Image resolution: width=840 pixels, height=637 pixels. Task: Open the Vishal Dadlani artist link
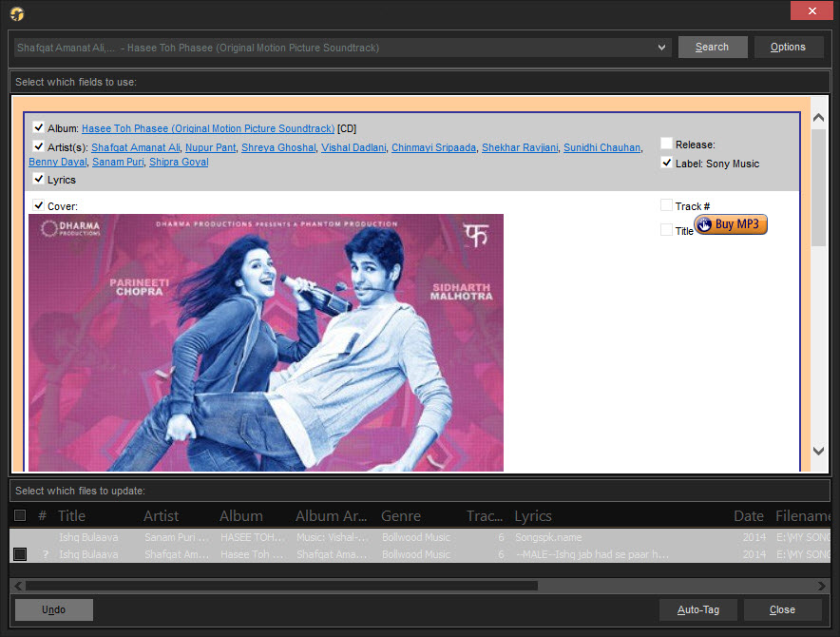[x=353, y=147]
